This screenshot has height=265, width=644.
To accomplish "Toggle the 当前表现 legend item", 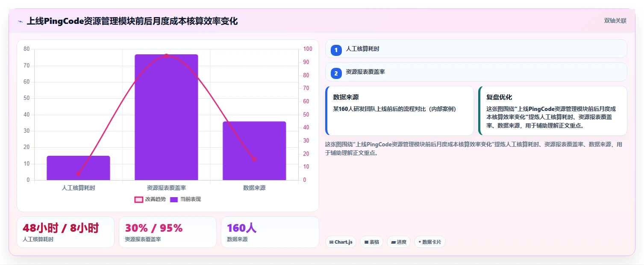I will click(x=185, y=199).
